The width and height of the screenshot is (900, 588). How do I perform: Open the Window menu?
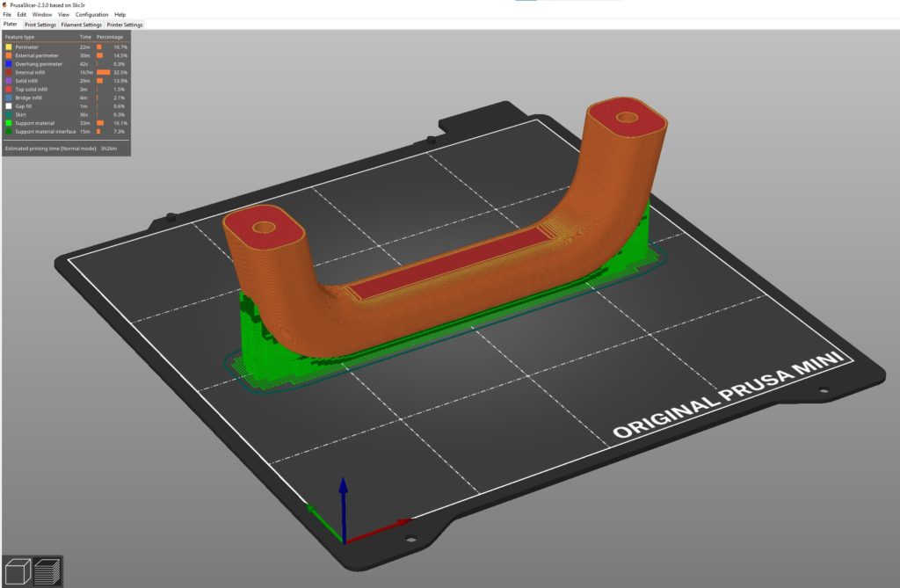point(42,14)
